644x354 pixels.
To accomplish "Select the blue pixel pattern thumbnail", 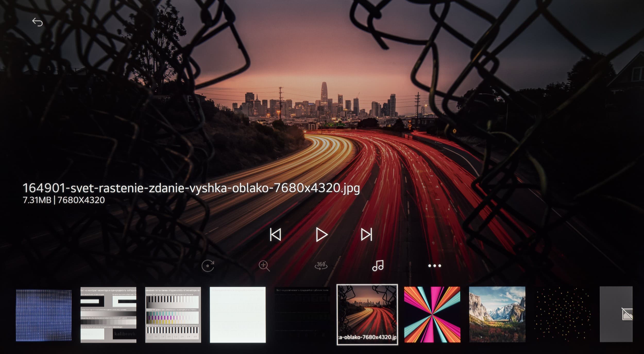I will 44,315.
